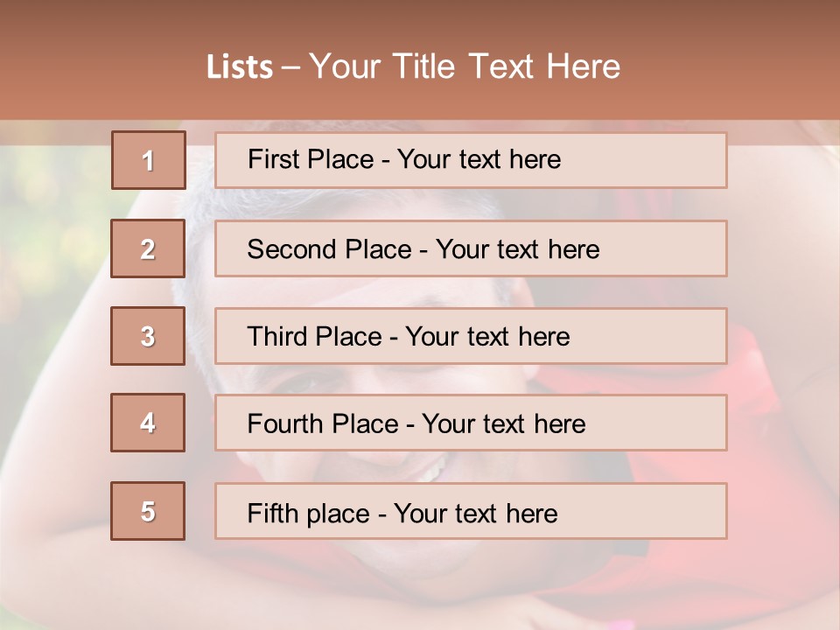Select the number 2 box
Image resolution: width=840 pixels, height=630 pixels.
click(148, 248)
